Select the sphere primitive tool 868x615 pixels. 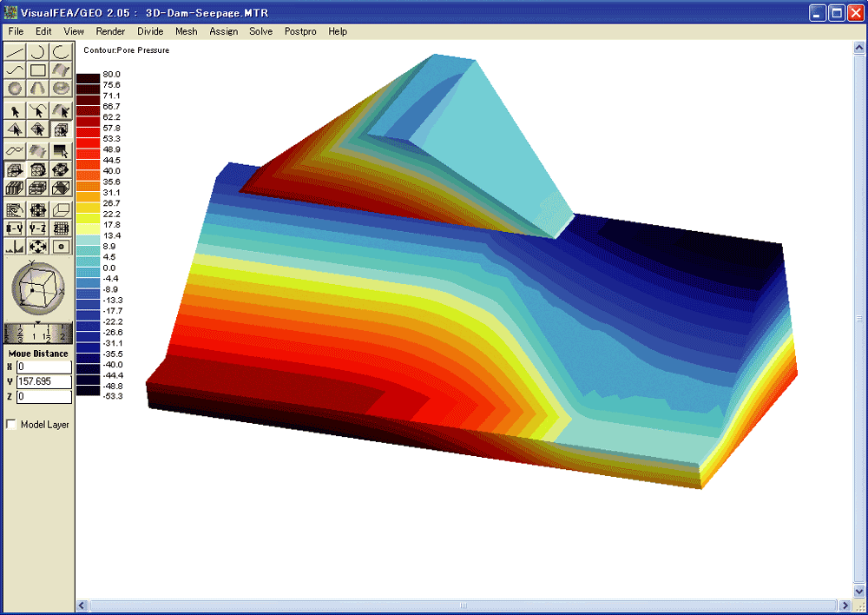pos(15,88)
